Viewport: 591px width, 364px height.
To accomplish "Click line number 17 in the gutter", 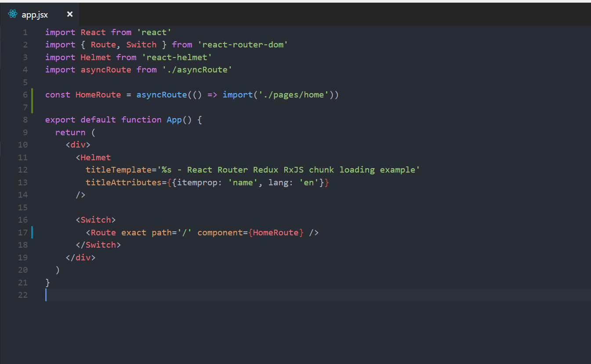I will [x=23, y=233].
